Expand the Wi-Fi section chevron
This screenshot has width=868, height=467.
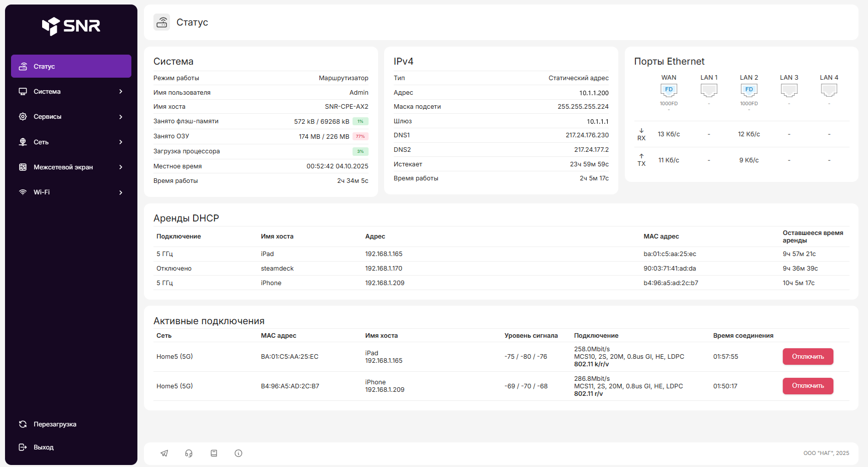pyautogui.click(x=121, y=192)
